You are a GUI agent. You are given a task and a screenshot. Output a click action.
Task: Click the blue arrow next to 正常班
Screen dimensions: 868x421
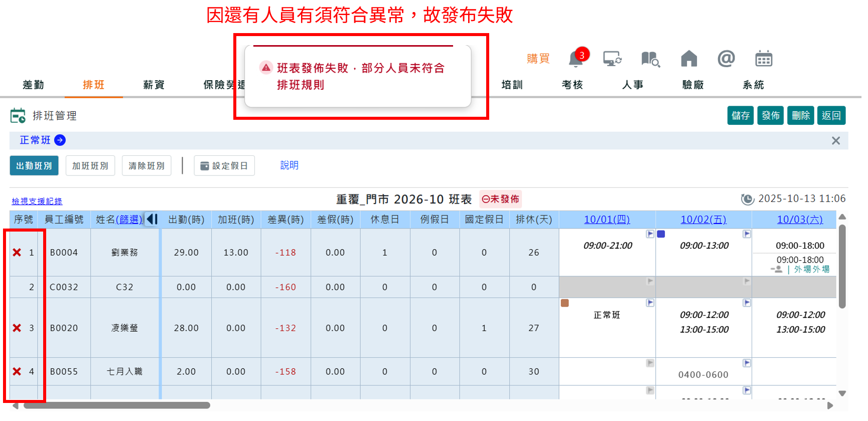pyautogui.click(x=60, y=140)
